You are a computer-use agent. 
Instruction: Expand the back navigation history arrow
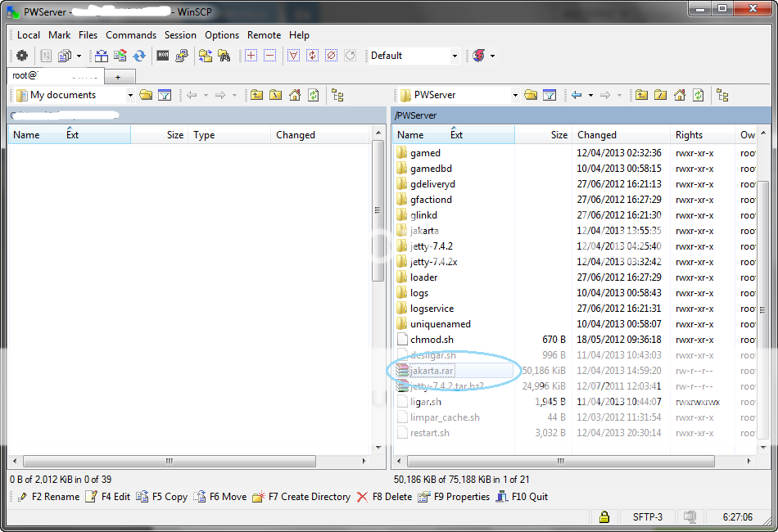pyautogui.click(x=590, y=95)
